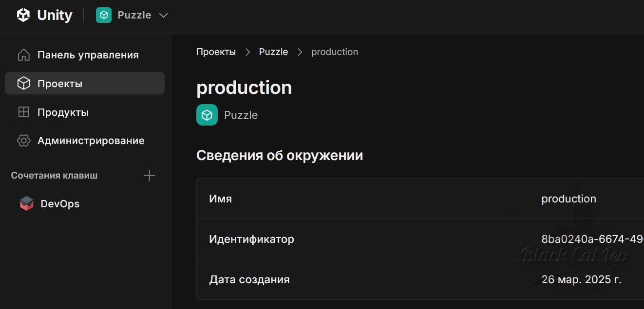Click the gear icon beside Администрирование
Image resolution: width=644 pixels, height=309 pixels.
click(x=23, y=141)
